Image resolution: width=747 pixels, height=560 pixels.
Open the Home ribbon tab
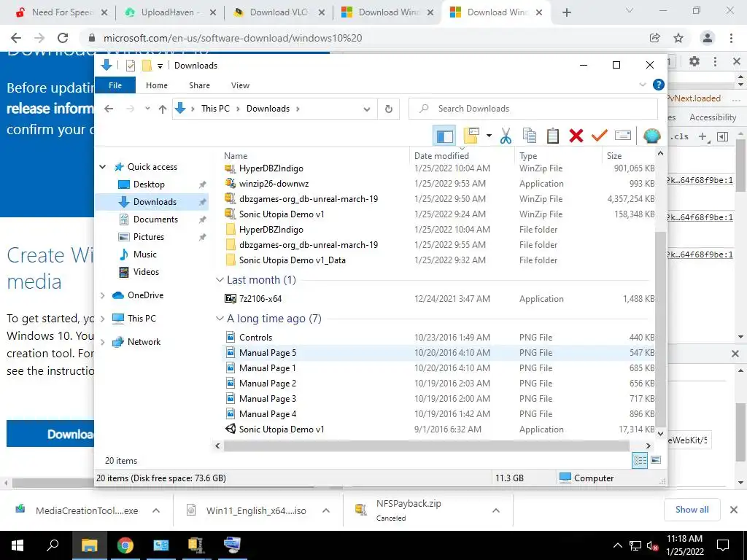pos(157,85)
